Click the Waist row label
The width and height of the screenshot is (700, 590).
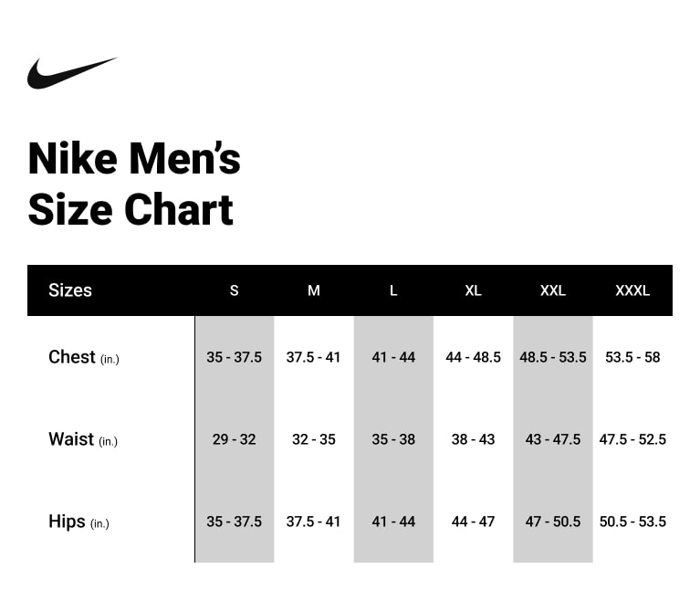[x=82, y=439]
